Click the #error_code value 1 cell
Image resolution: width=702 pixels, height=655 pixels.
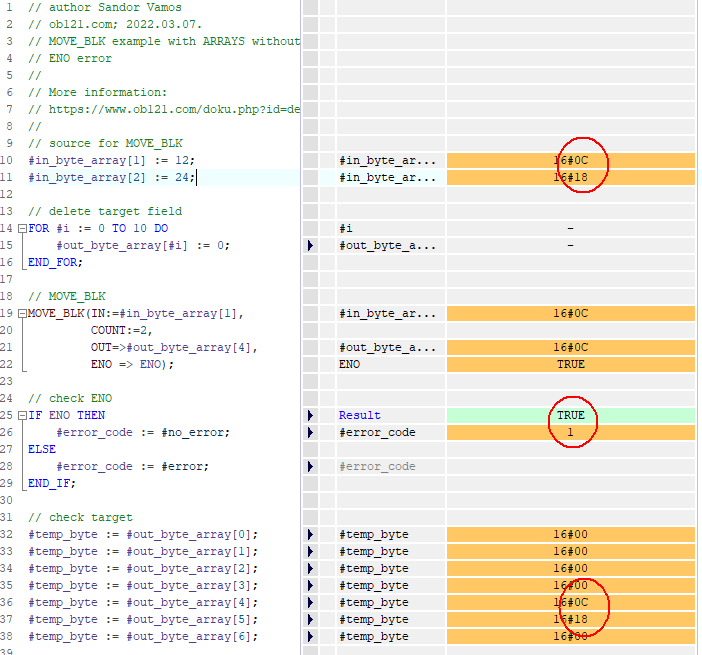[570, 432]
